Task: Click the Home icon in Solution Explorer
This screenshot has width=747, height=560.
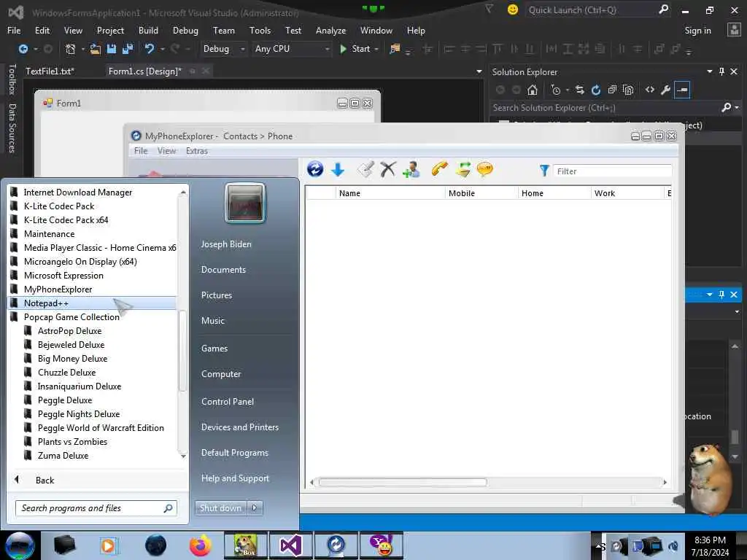Action: 532,90
